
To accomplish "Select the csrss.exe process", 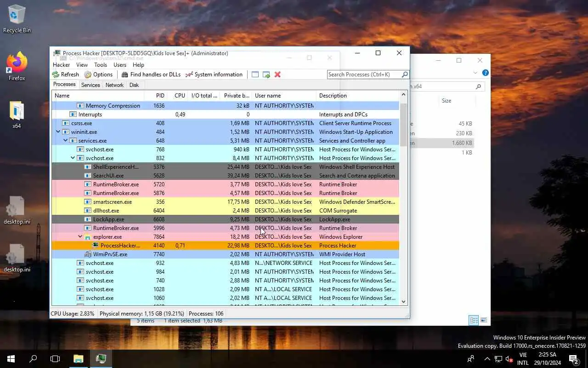I will click(225, 123).
